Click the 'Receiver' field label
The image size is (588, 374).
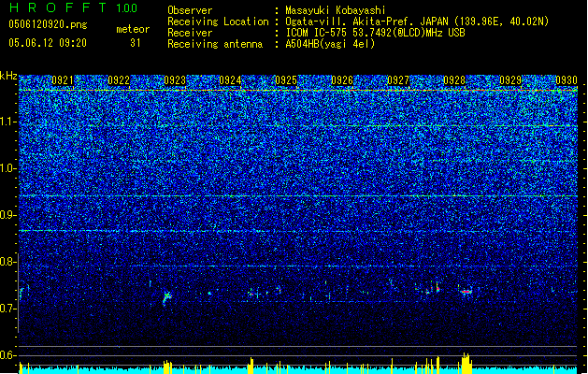190,33
